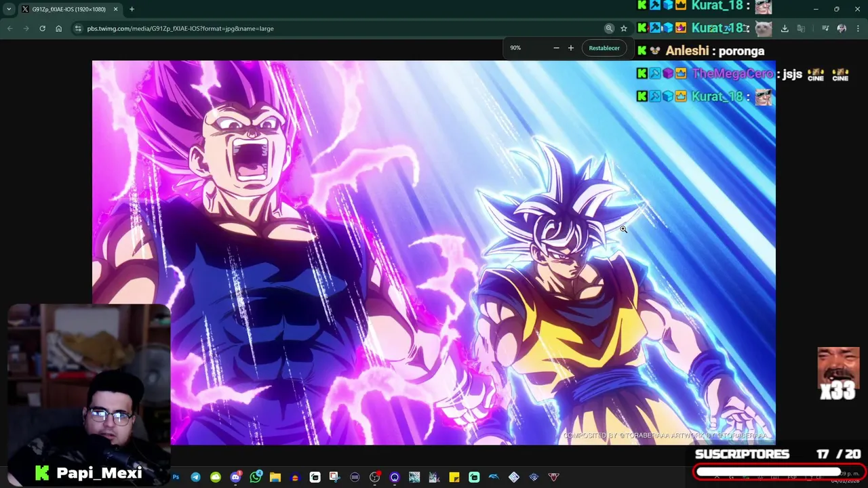Reset zoom with Restablecer button
The image size is (868, 488).
point(604,48)
